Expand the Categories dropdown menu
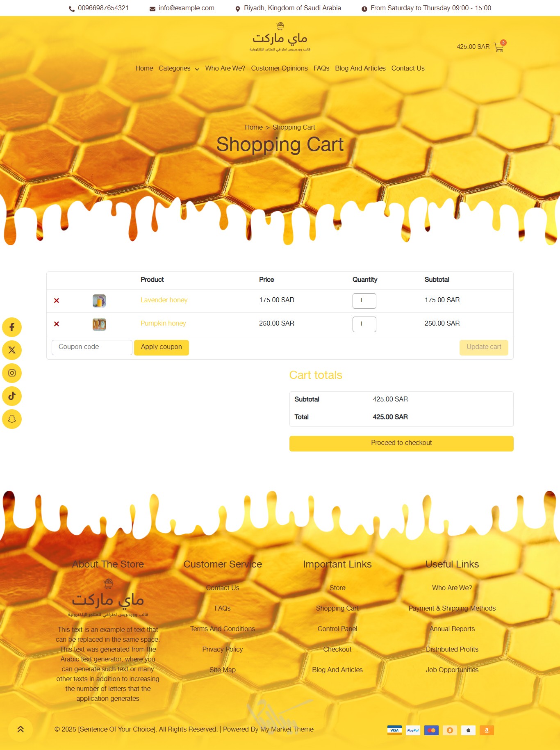The image size is (560, 750). point(179,68)
